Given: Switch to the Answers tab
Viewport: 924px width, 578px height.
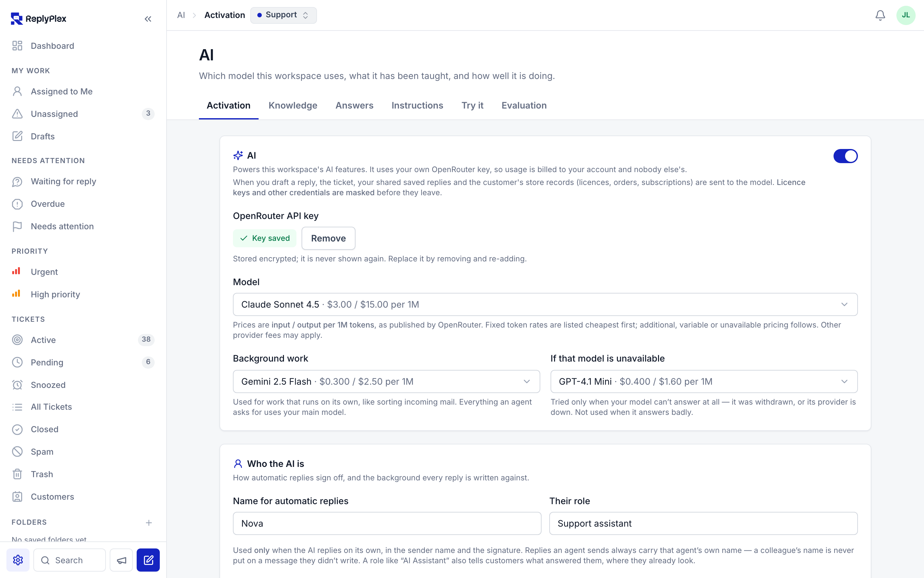Looking at the screenshot, I should tap(354, 106).
